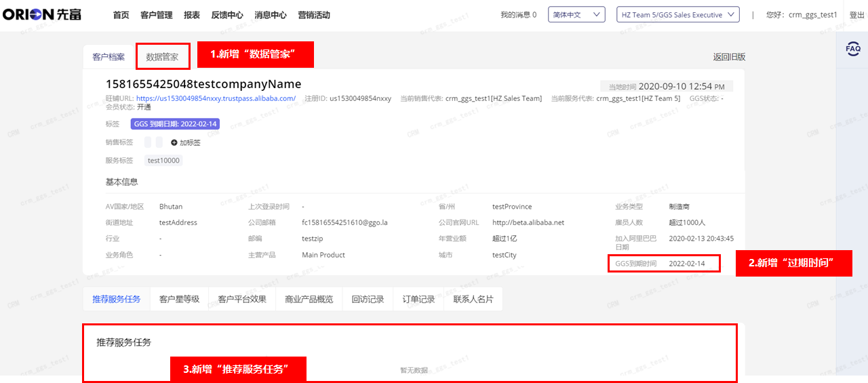Switch to the 数据管家 tab
Image resolution: width=868 pixels, height=383 pixels.
162,57
